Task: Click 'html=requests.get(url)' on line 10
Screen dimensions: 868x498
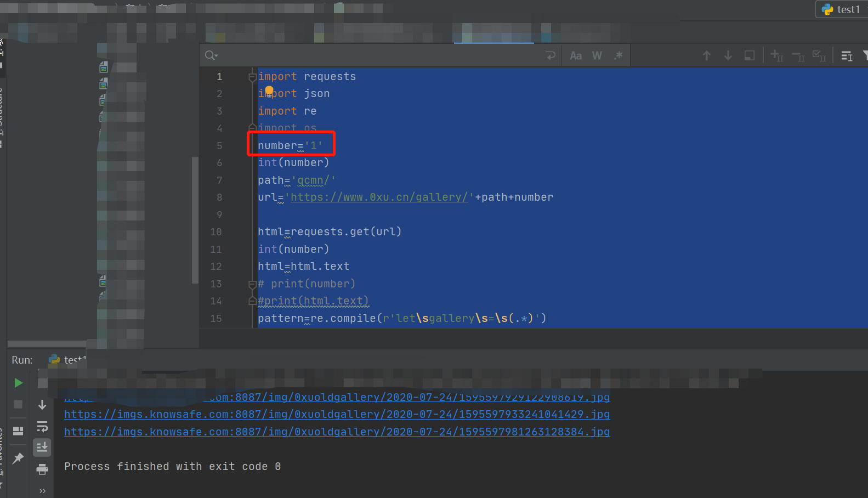Action: pos(330,232)
